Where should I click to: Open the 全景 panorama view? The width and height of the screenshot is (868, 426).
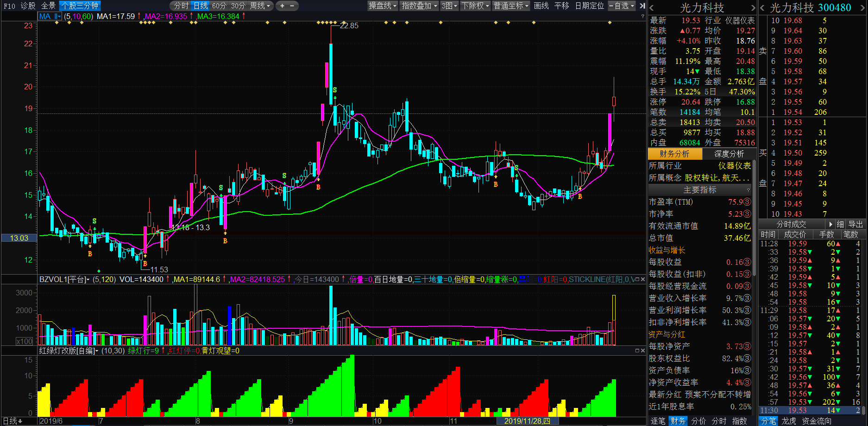pos(48,6)
